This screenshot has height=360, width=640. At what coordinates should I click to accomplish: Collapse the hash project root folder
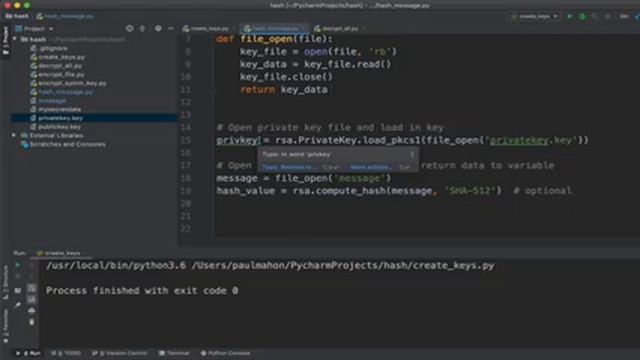[x=15, y=39]
